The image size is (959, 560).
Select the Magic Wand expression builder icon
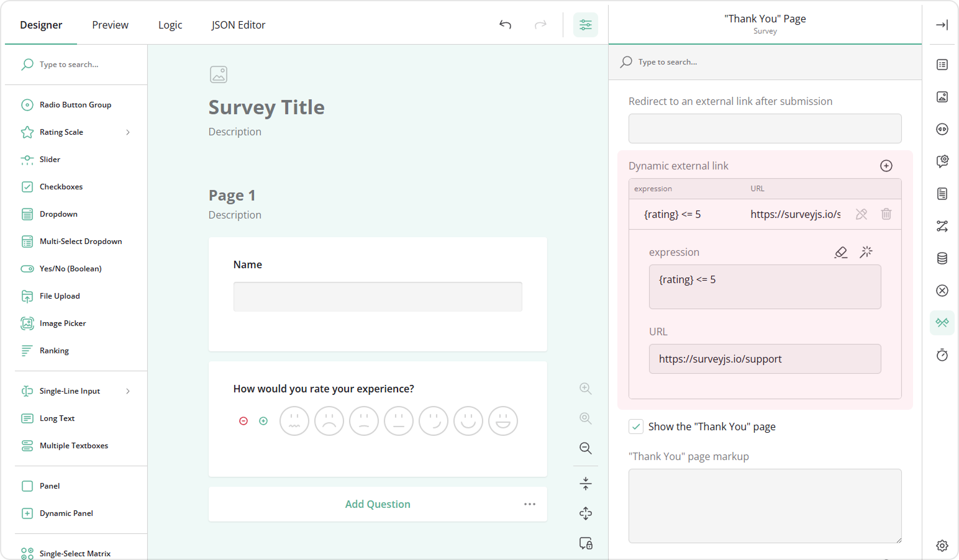866,252
